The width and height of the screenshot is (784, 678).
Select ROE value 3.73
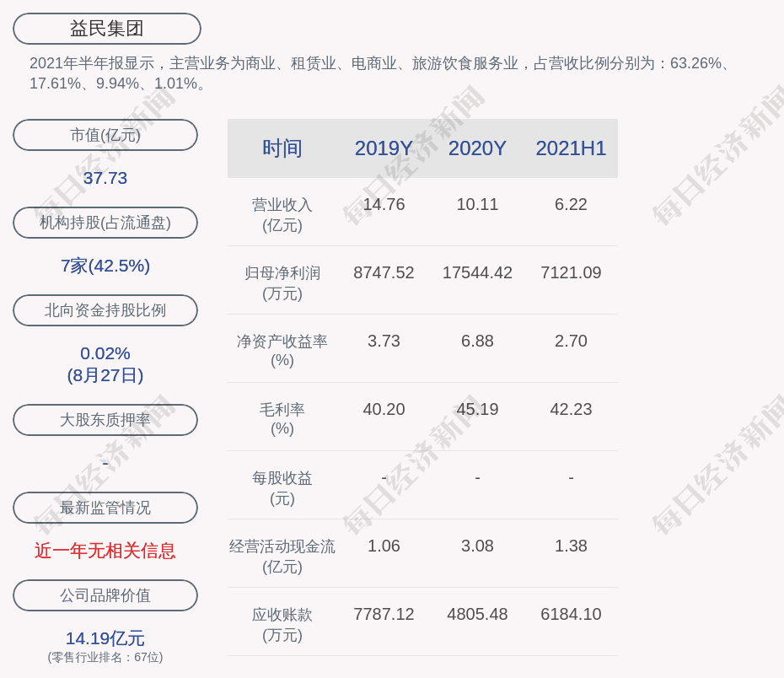[384, 341]
